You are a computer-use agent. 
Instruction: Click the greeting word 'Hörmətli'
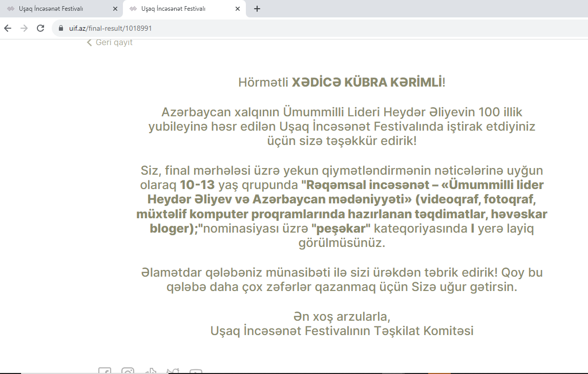[263, 82]
